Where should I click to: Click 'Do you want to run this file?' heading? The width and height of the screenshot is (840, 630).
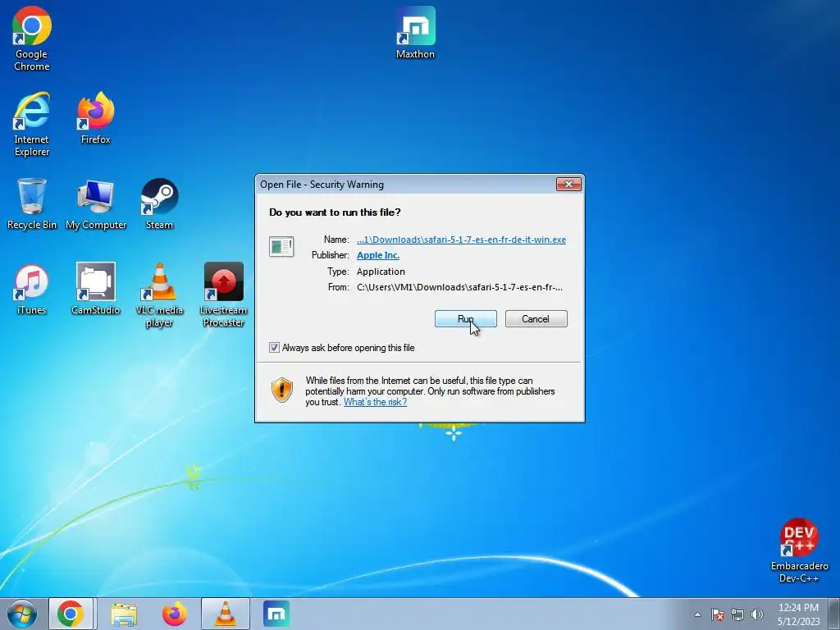point(335,212)
